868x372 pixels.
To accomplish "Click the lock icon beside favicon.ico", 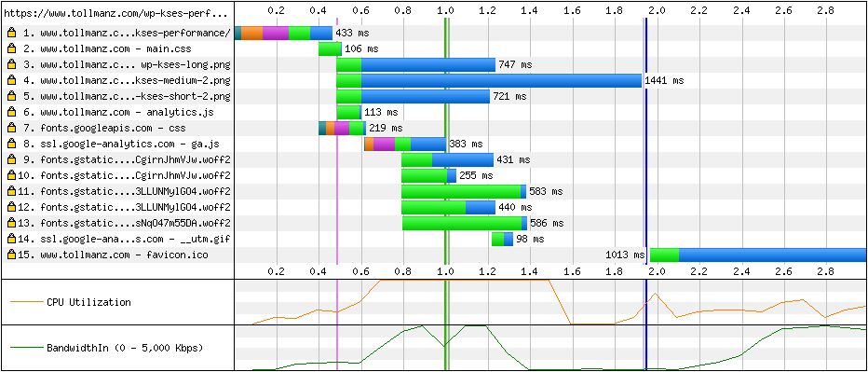I will [x=10, y=255].
